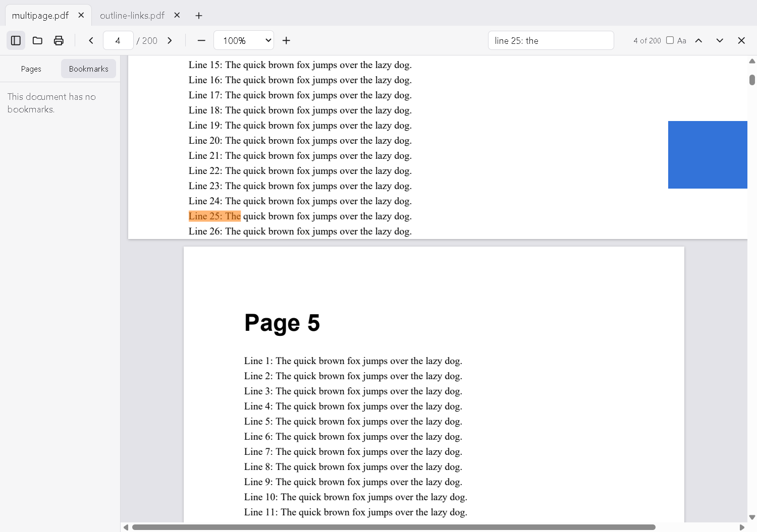Click the 'This document has no bookmarks.' message
Image resolution: width=757 pixels, height=532 pixels.
tap(51, 103)
